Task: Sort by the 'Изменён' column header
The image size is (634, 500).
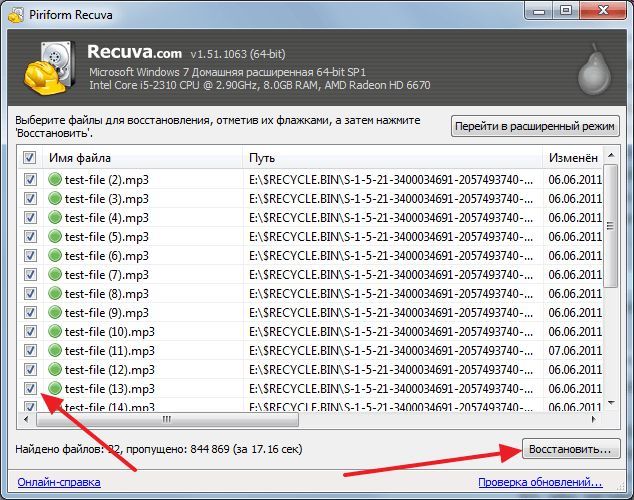Action: click(x=573, y=157)
